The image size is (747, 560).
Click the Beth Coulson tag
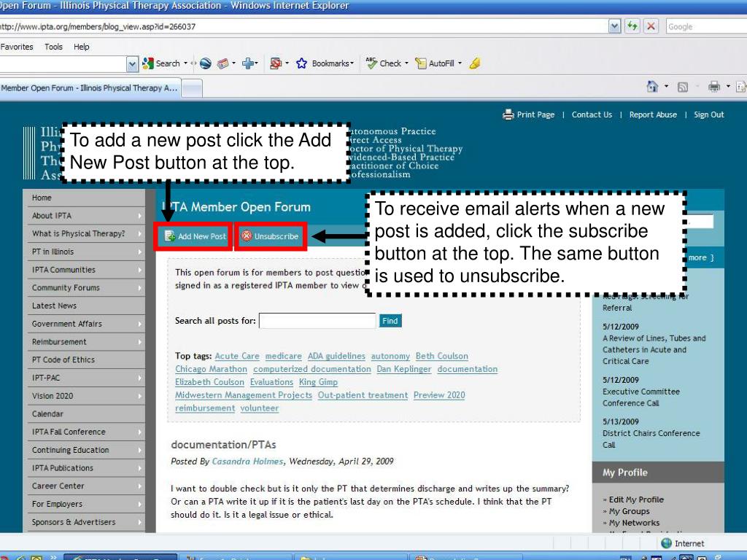pyautogui.click(x=441, y=356)
